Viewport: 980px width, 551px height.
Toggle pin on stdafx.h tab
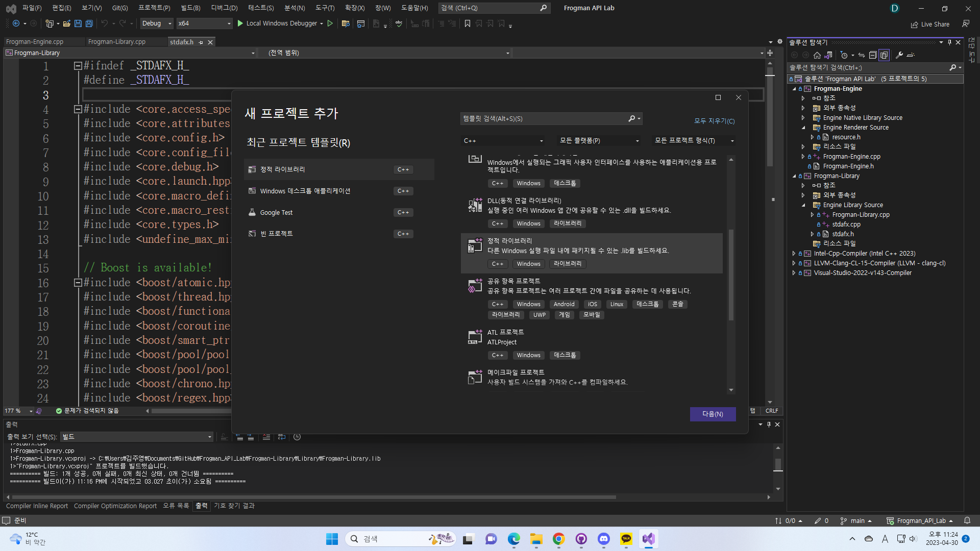[201, 42]
